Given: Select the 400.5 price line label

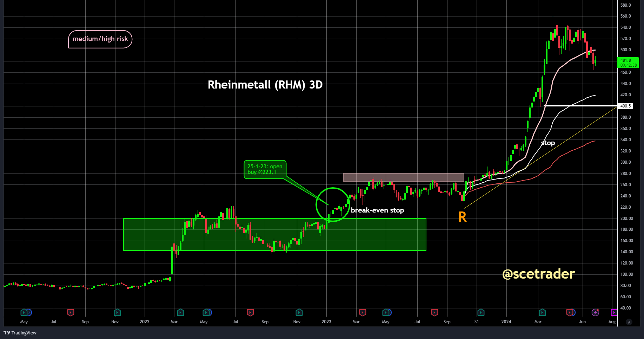Looking at the screenshot, I should click(625, 106).
